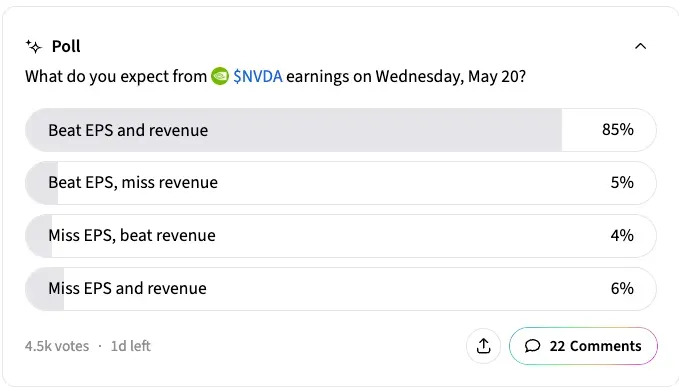This screenshot has height=390, width=679.
Task: Choose Miss EPS, beat revenue option
Action: tap(341, 236)
